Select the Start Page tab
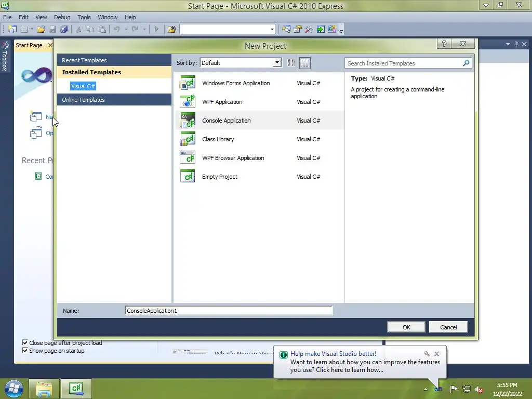This screenshot has height=399, width=532. [29, 45]
